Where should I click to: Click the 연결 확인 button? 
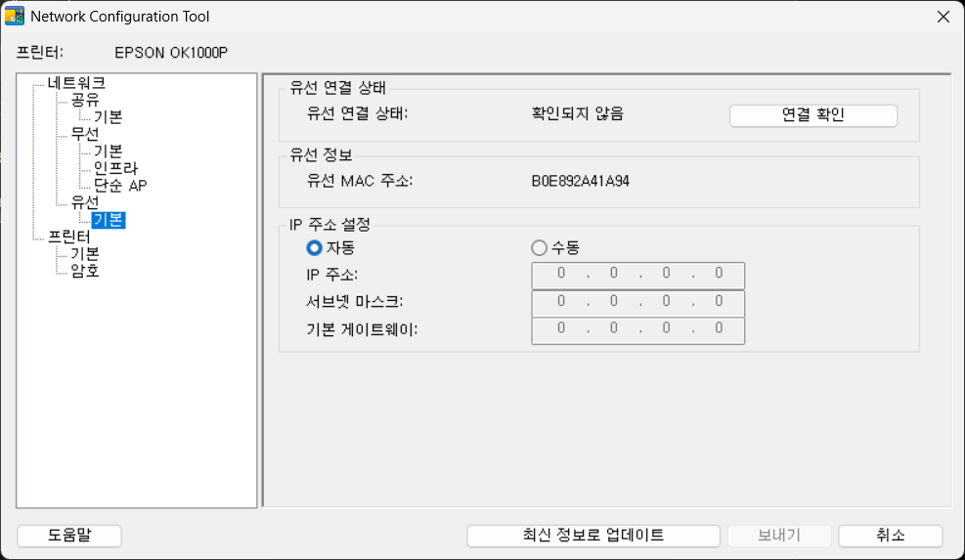813,115
